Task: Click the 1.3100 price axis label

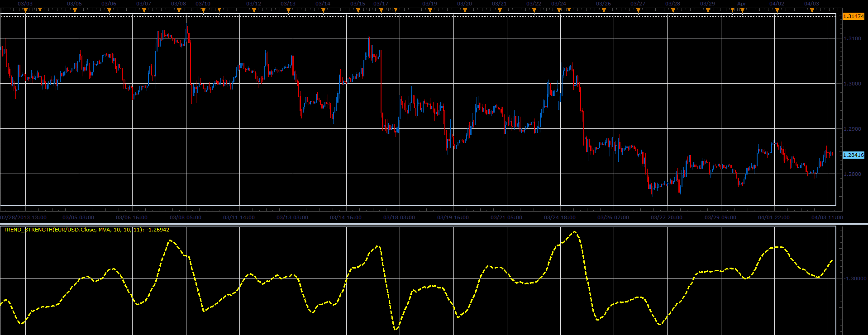Action: pyautogui.click(x=852, y=39)
